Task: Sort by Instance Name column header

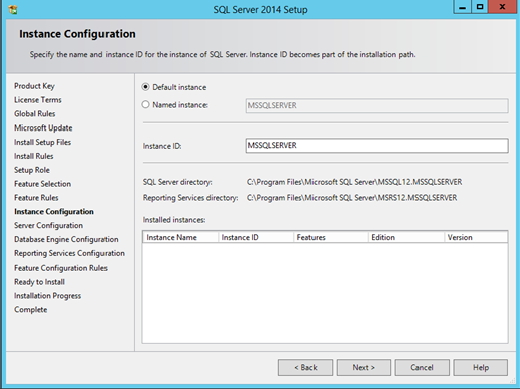Action: (180, 237)
